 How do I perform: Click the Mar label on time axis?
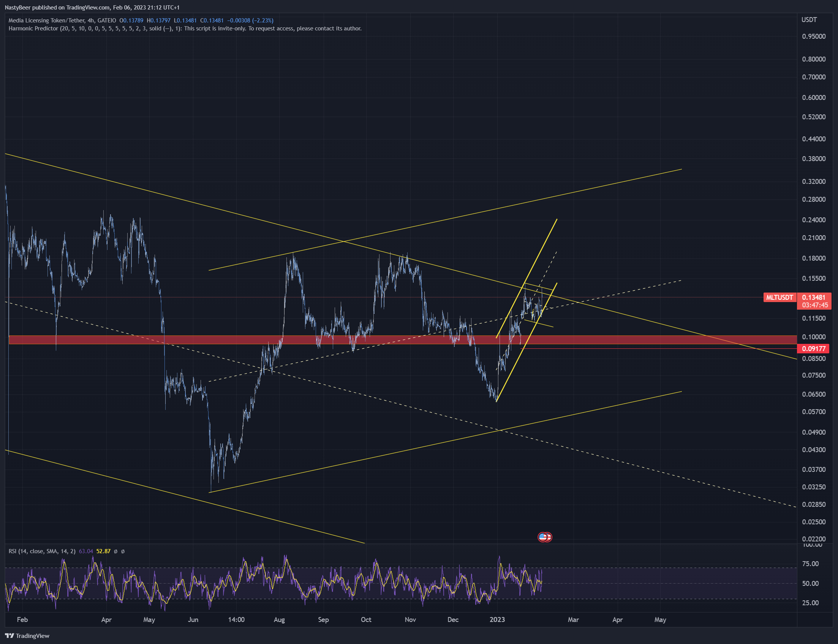(573, 619)
